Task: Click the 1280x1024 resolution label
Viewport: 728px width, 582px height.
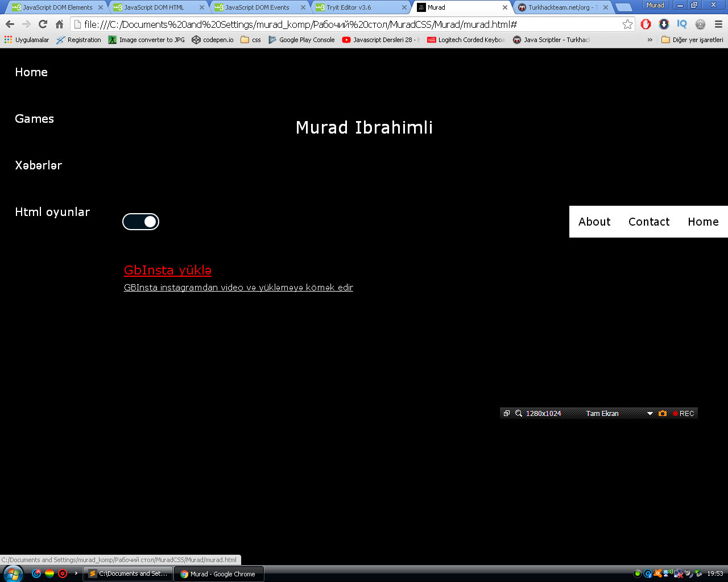Action: pos(544,413)
